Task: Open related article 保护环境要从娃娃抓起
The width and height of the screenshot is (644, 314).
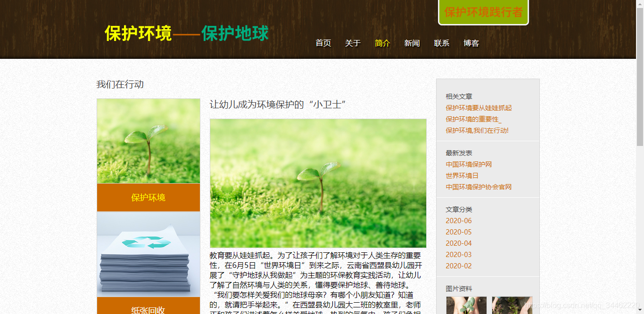Action: click(479, 108)
